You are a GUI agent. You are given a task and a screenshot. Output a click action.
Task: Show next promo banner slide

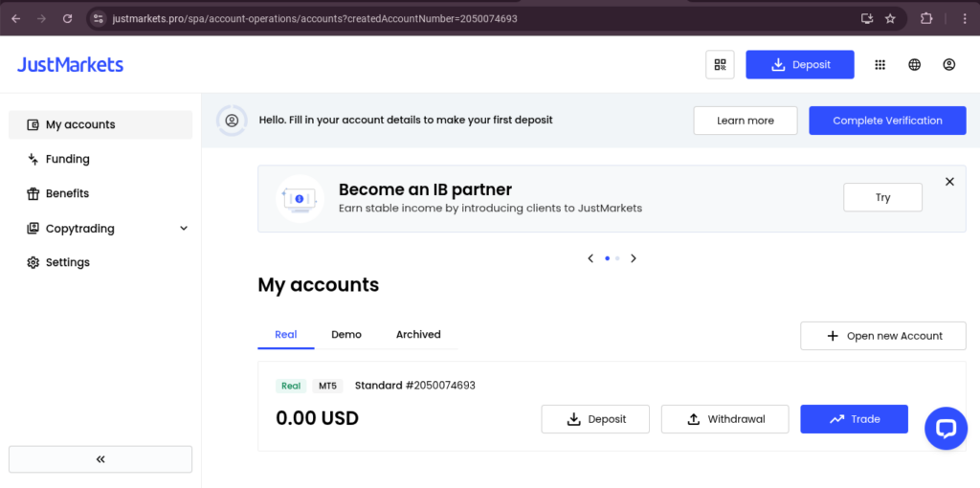click(634, 258)
